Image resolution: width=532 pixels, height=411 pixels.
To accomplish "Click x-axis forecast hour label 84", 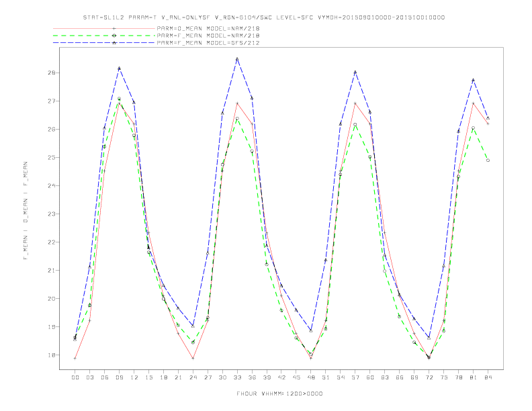I will point(488,377).
